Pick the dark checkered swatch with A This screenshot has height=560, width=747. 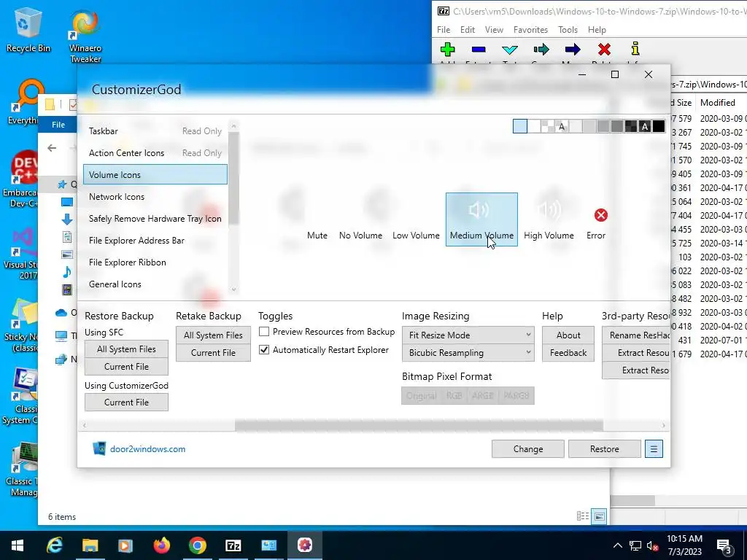coord(645,126)
